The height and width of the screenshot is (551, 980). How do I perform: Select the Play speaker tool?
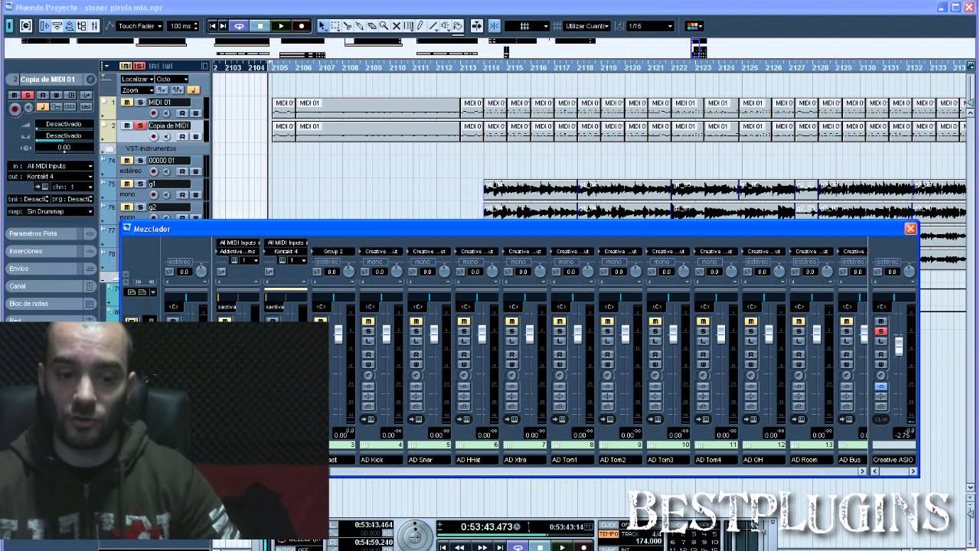pos(445,26)
